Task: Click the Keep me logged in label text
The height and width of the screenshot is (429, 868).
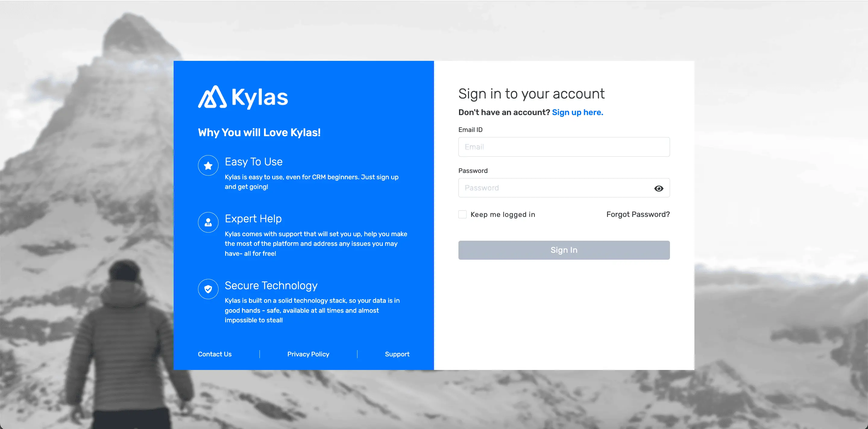Action: 502,214
